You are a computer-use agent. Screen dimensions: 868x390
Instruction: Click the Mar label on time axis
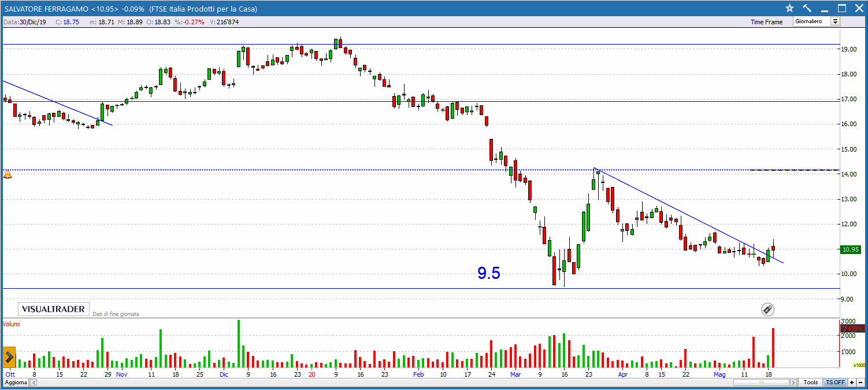(x=515, y=374)
